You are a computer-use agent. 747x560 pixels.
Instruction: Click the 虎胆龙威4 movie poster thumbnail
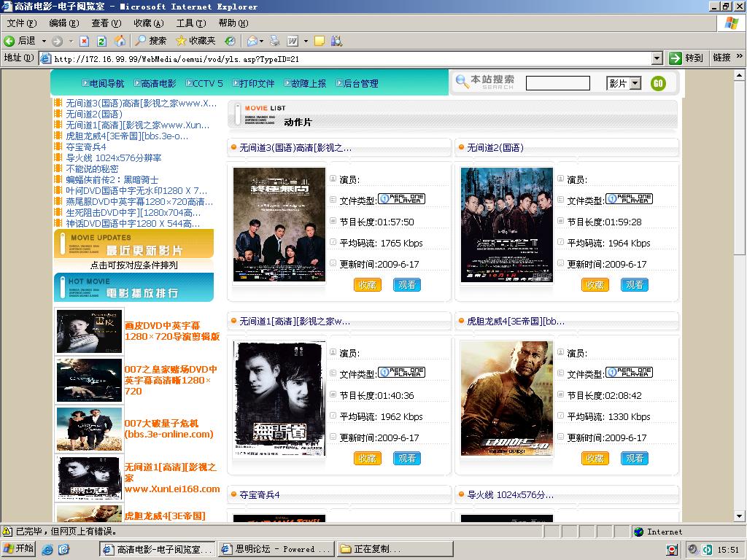point(507,397)
